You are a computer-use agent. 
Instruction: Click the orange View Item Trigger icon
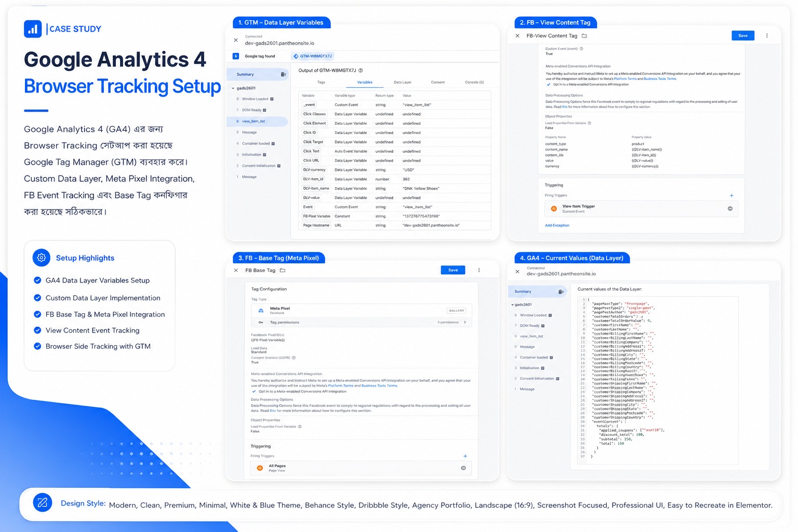(x=554, y=209)
